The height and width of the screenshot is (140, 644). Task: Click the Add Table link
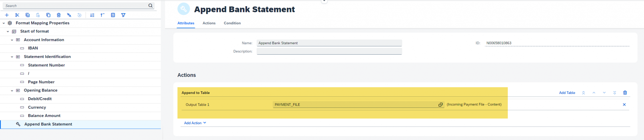[567, 93]
